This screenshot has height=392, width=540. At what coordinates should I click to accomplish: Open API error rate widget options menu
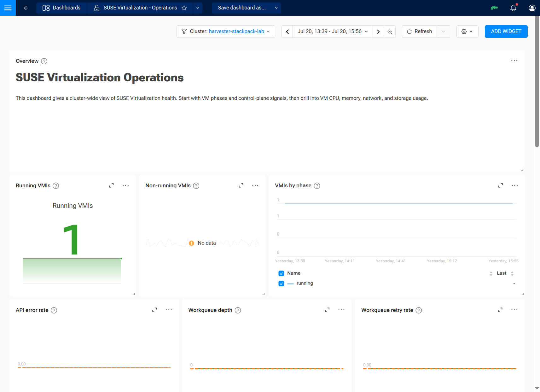point(169,310)
